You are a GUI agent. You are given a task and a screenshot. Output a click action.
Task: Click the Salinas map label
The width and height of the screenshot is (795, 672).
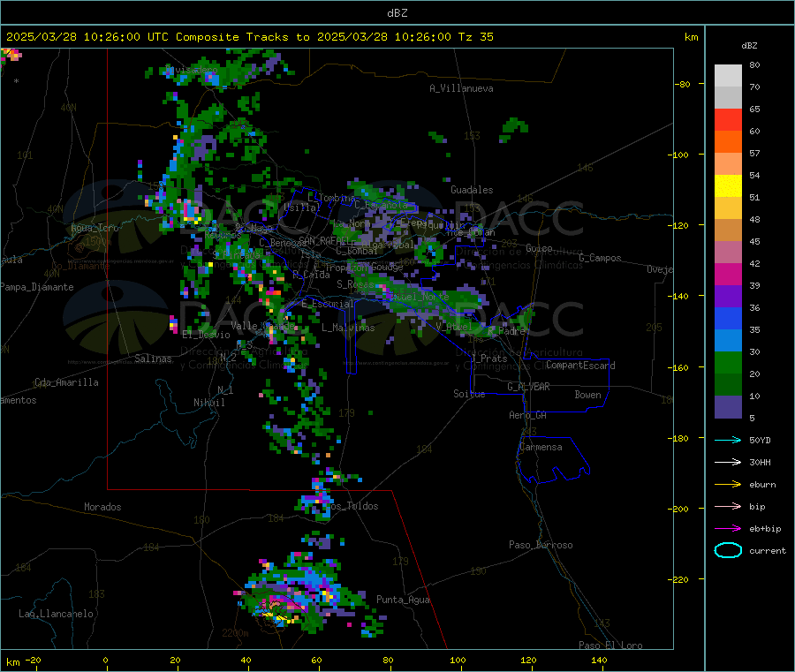[x=153, y=359]
